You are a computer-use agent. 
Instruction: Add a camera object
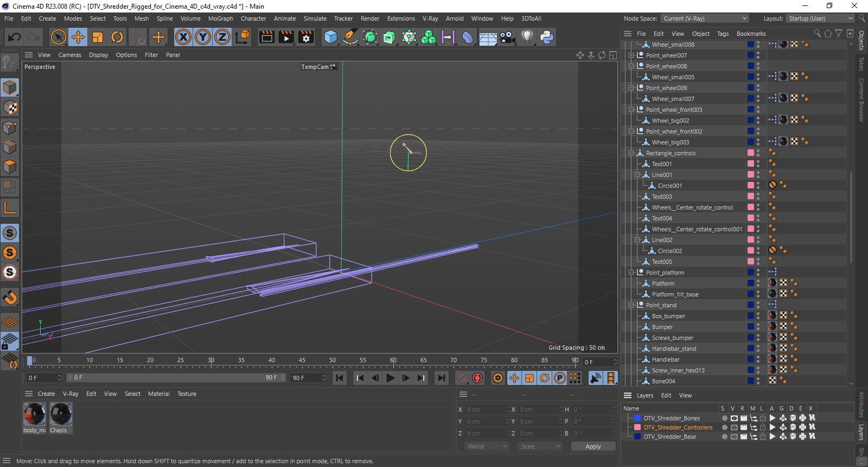click(x=507, y=37)
